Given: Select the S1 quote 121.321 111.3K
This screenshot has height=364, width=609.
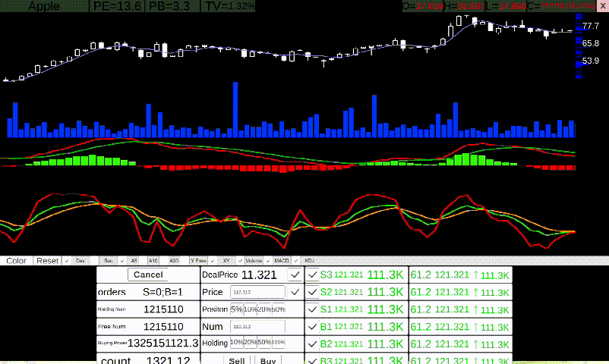Looking at the screenshot, I should click(x=362, y=309).
